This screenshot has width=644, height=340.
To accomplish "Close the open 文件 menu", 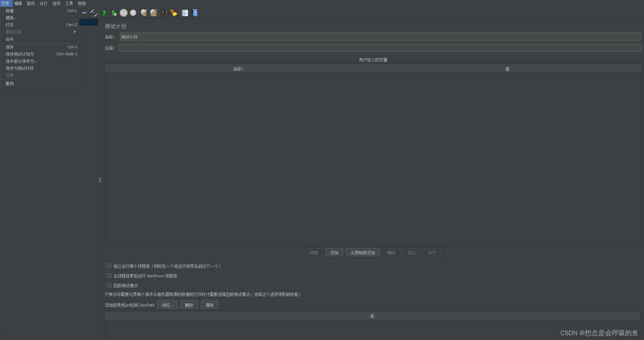I will [x=6, y=3].
